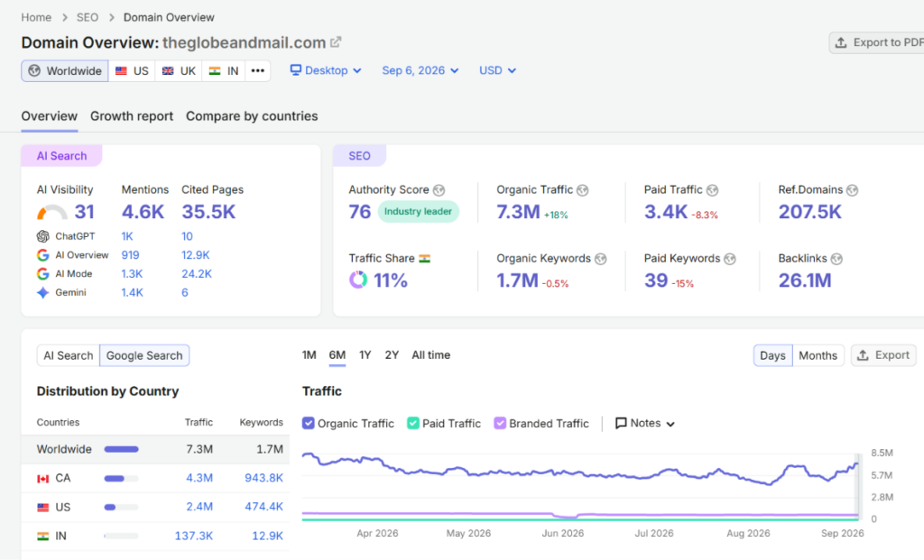The width and height of the screenshot is (924, 560).
Task: Switch chart granularity to Months
Action: (x=818, y=355)
